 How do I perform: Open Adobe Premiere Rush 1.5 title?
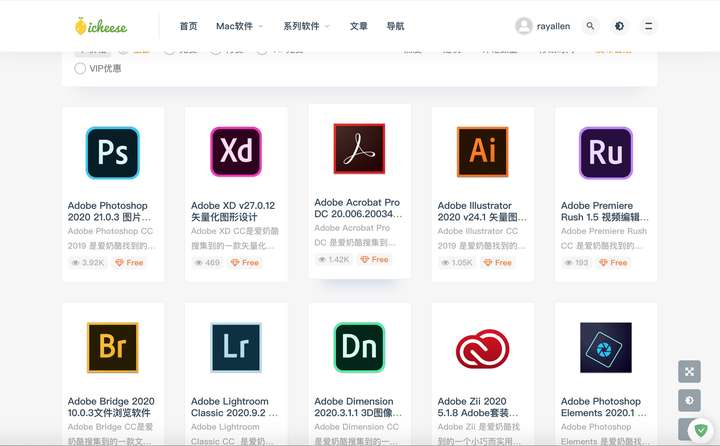(605, 211)
